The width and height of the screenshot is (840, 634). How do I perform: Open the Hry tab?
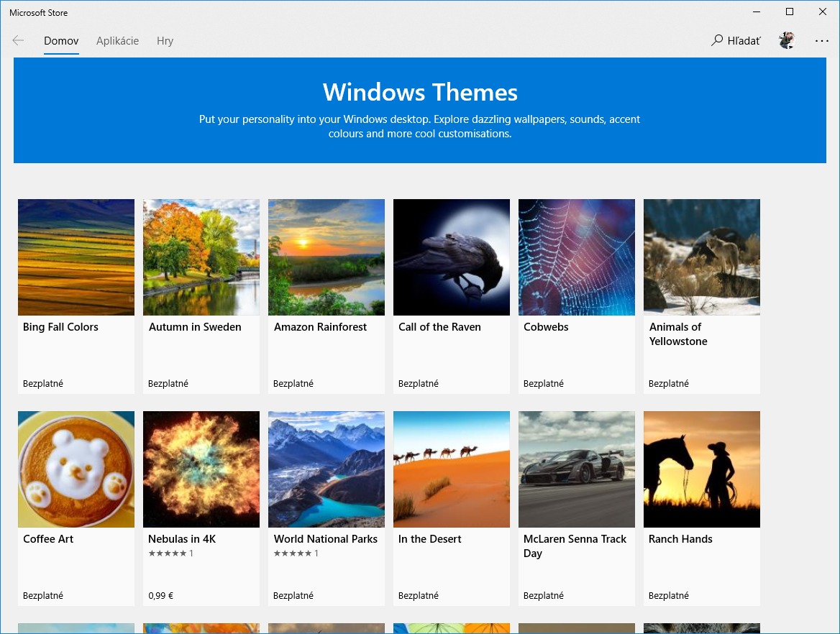(165, 41)
